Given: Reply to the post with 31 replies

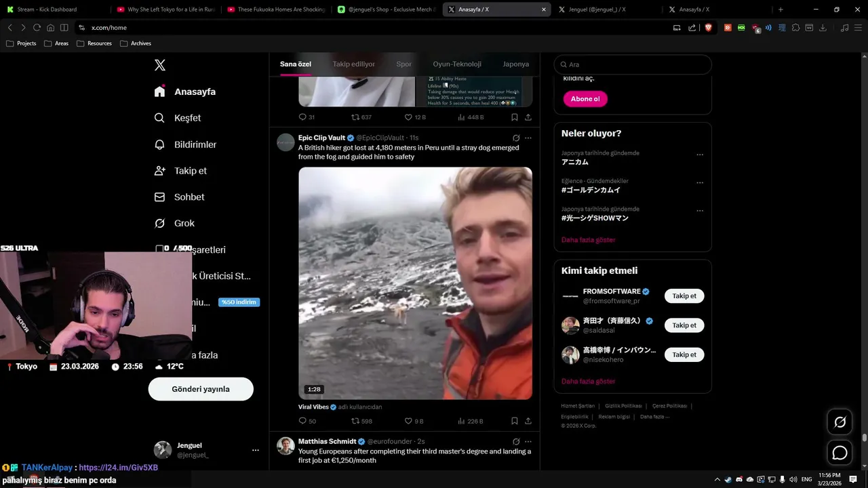Looking at the screenshot, I should pyautogui.click(x=307, y=117).
